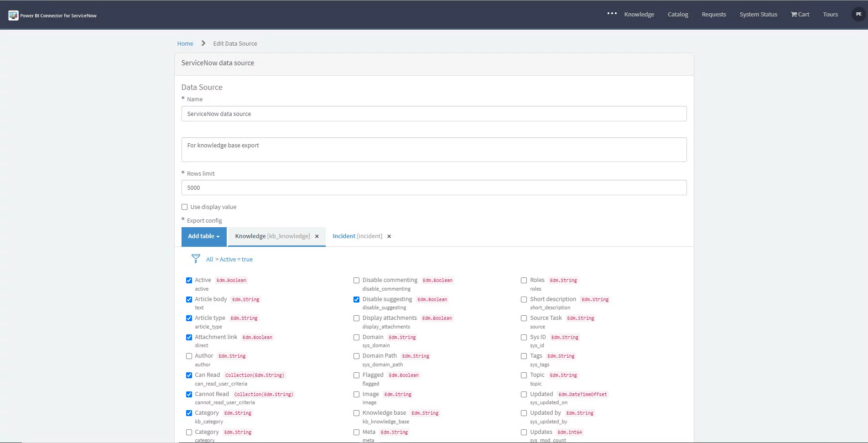Image resolution: width=868 pixels, height=443 pixels.
Task: Uncheck the Can Read field
Action: pos(189,375)
